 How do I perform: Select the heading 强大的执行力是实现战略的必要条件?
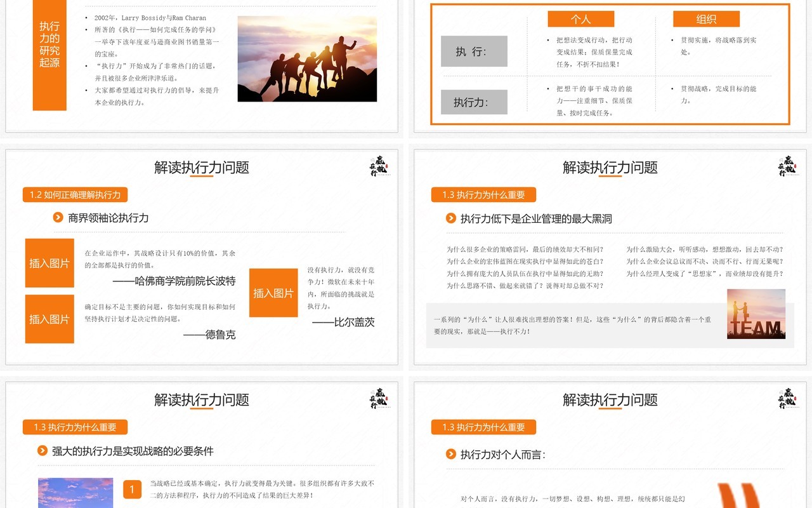(133, 451)
